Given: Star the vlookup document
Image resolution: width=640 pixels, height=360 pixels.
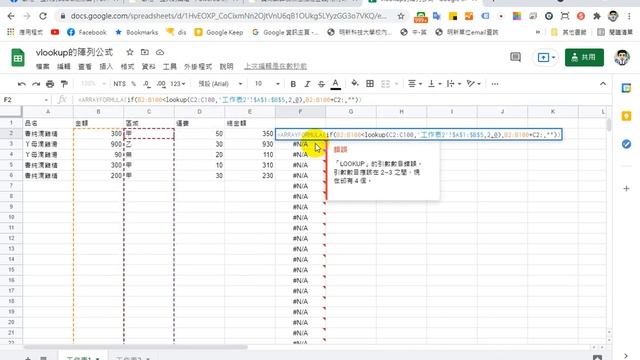Looking at the screenshot, I should pyautogui.click(x=130, y=52).
